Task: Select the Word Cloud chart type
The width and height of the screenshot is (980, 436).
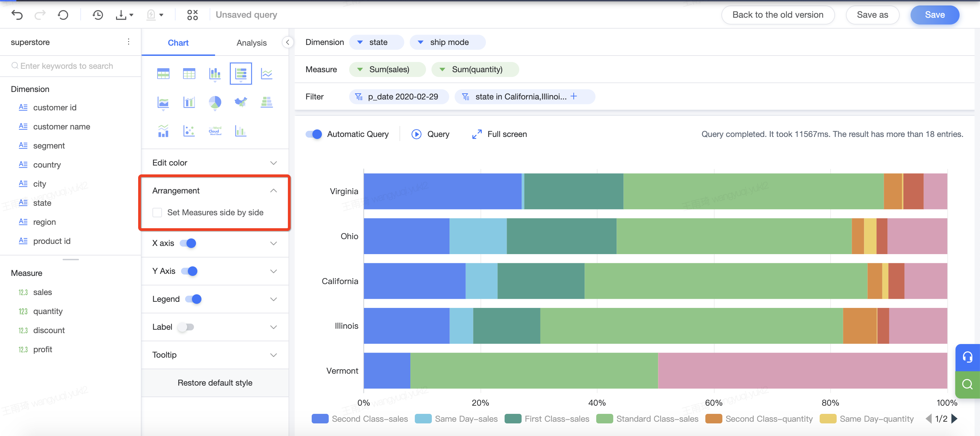Action: pos(215,131)
